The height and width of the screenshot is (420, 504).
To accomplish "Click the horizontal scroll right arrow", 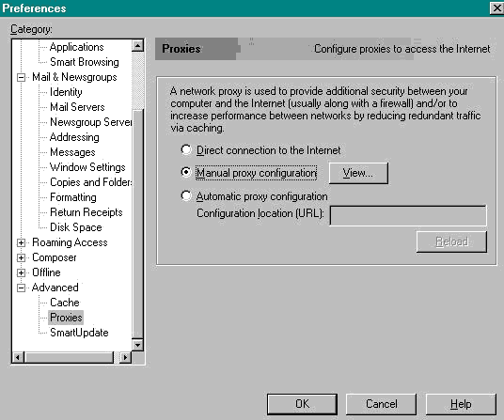I will point(125,357).
